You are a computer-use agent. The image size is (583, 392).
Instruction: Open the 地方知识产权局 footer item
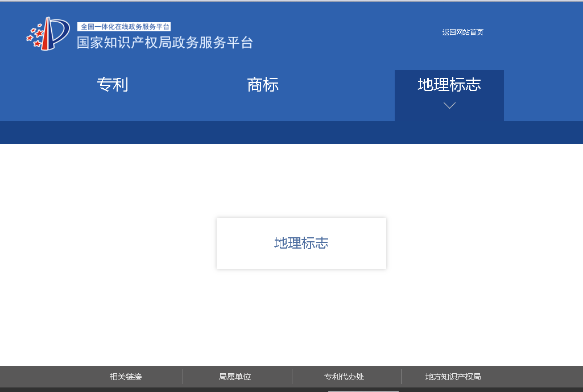point(453,376)
